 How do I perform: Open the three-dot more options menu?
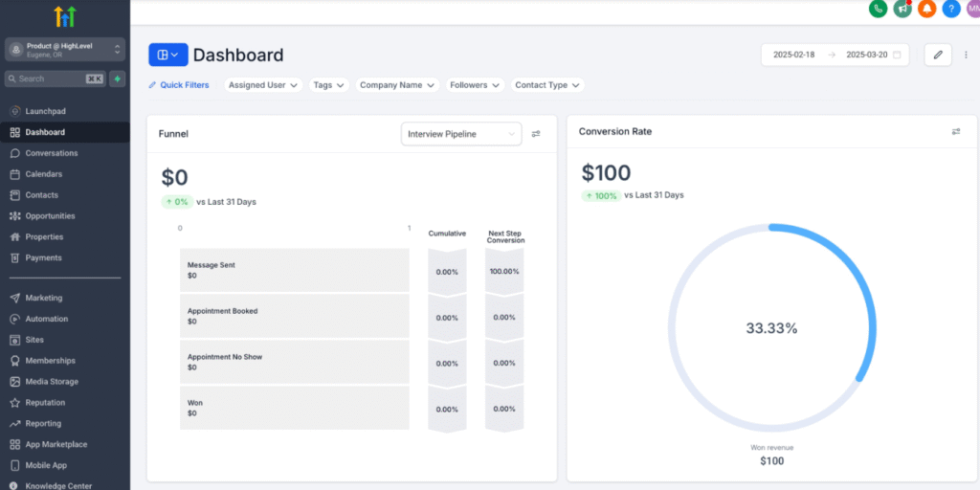tap(967, 55)
